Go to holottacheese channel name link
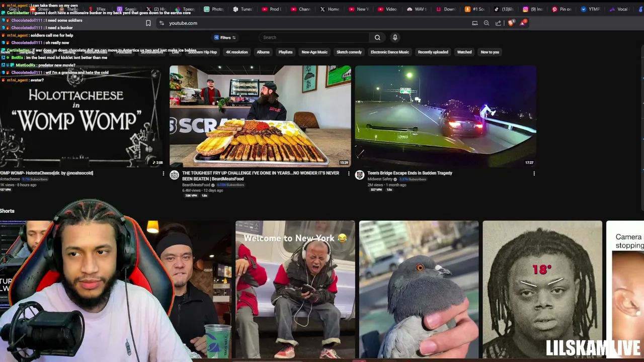The image size is (644, 362). (10, 179)
